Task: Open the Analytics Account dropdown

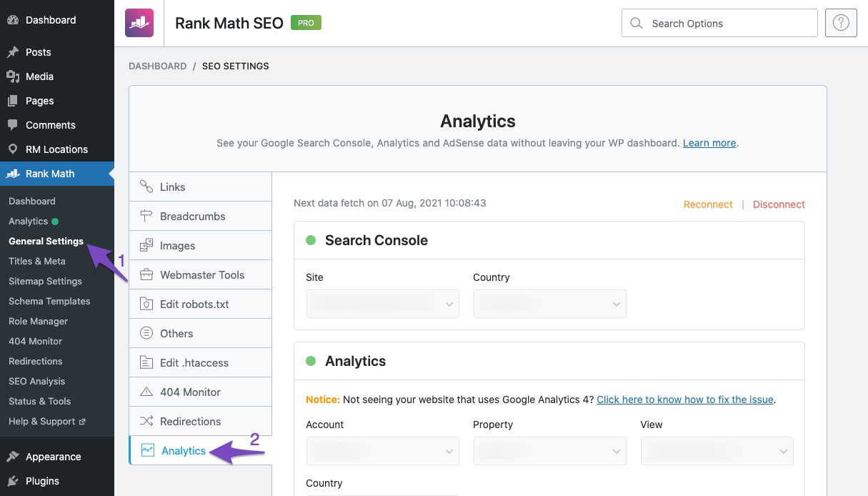Action: pos(382,451)
